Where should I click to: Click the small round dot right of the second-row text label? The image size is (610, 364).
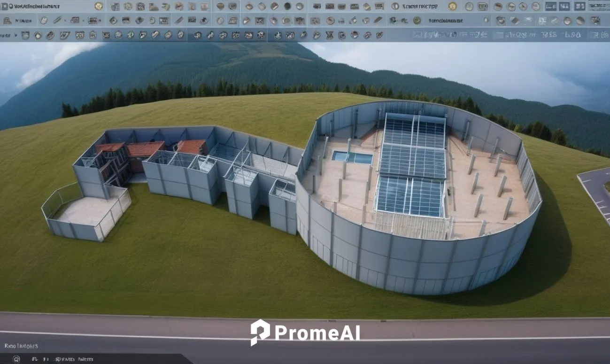click(487, 20)
